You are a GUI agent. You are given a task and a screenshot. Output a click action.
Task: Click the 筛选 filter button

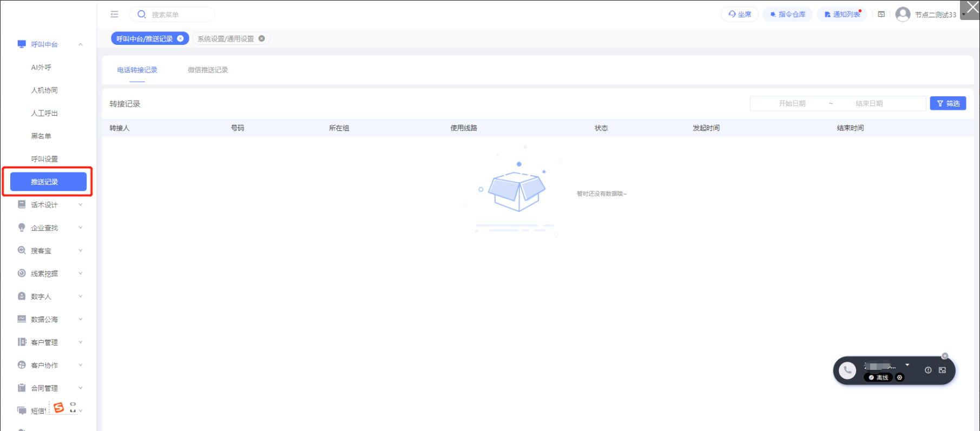(948, 103)
